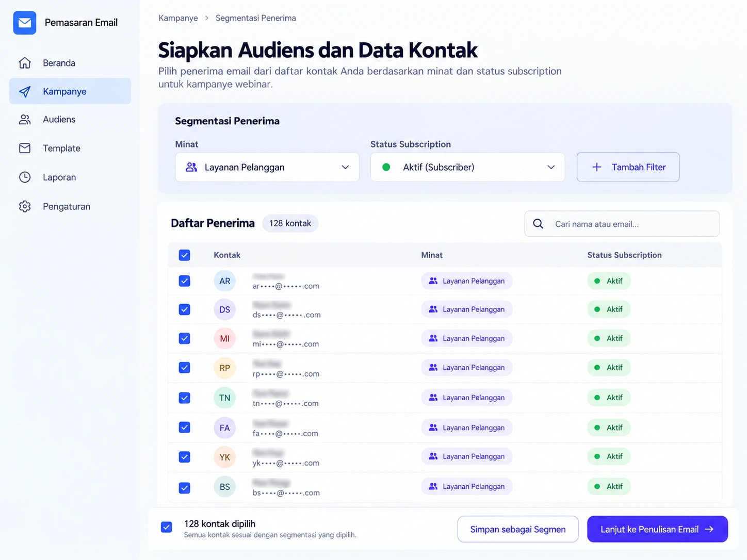Click the Template envelope icon

click(25, 149)
